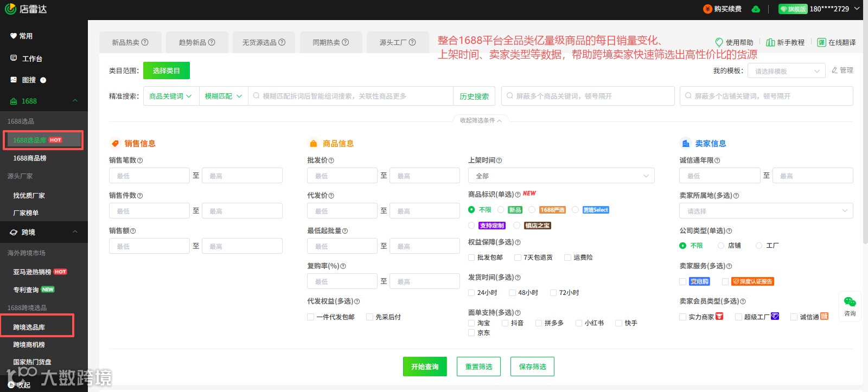
Task: Switch to the 无货源选品 tab
Action: [265, 42]
